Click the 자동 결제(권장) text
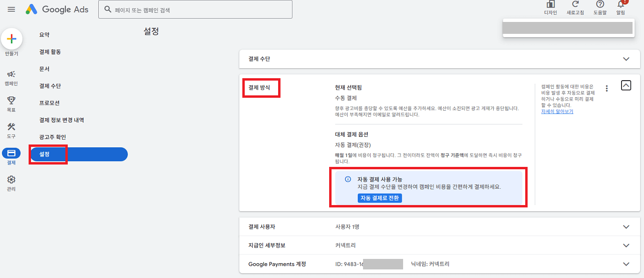 pos(353,145)
